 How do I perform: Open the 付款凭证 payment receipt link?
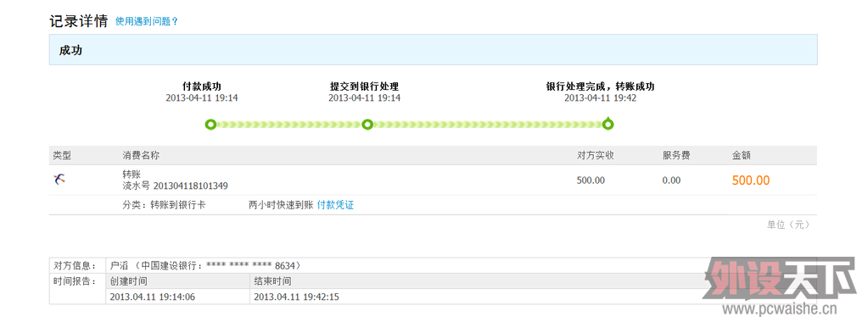(335, 205)
